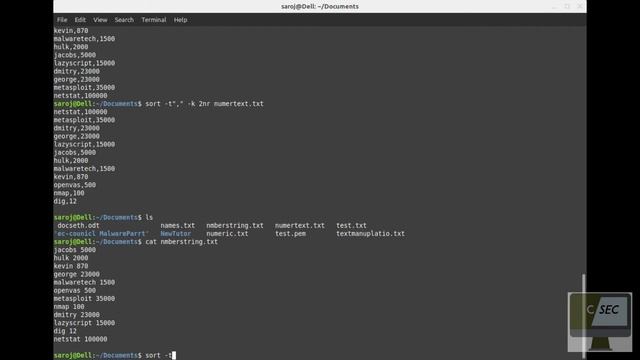640x360 pixels.
Task: Select 'test.txt' in ls output
Action: [x=351, y=225]
